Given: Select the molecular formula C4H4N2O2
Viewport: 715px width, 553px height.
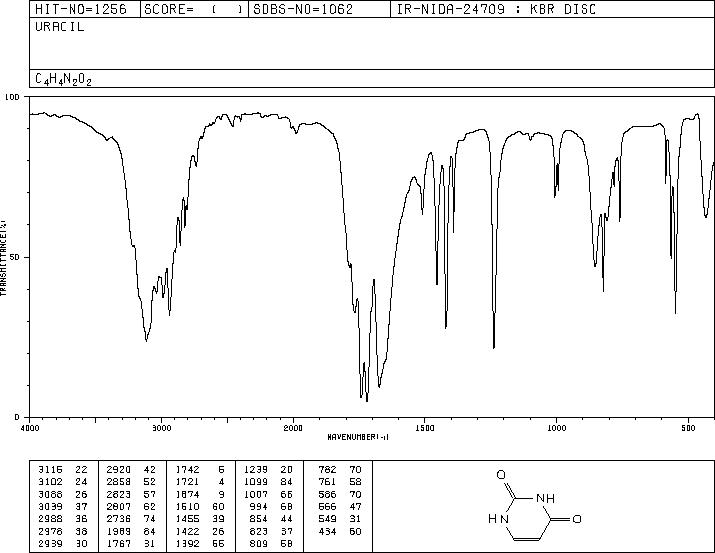Looking at the screenshot, I should click(x=63, y=80).
